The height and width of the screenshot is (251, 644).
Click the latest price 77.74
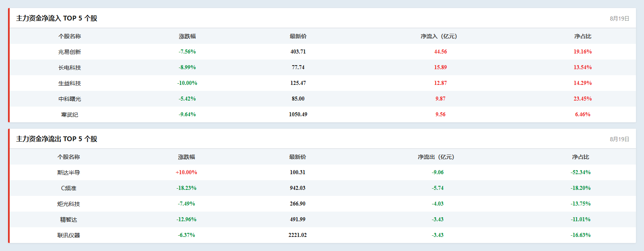pyautogui.click(x=298, y=68)
